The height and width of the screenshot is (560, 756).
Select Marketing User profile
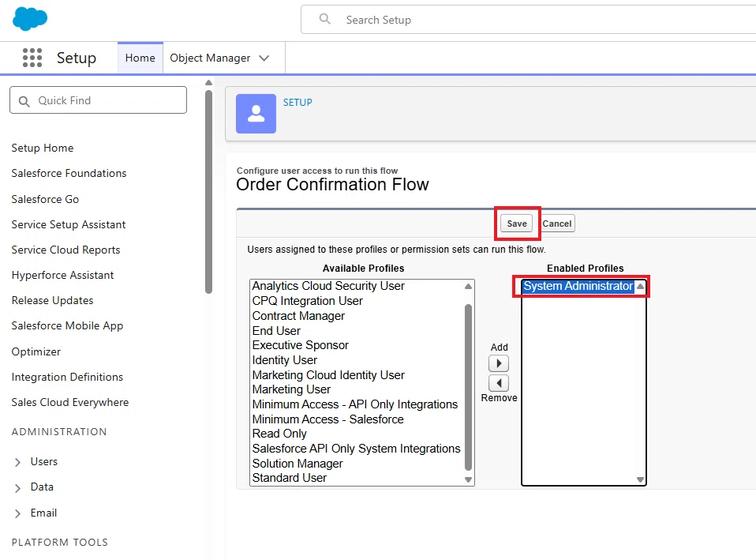[x=291, y=389]
